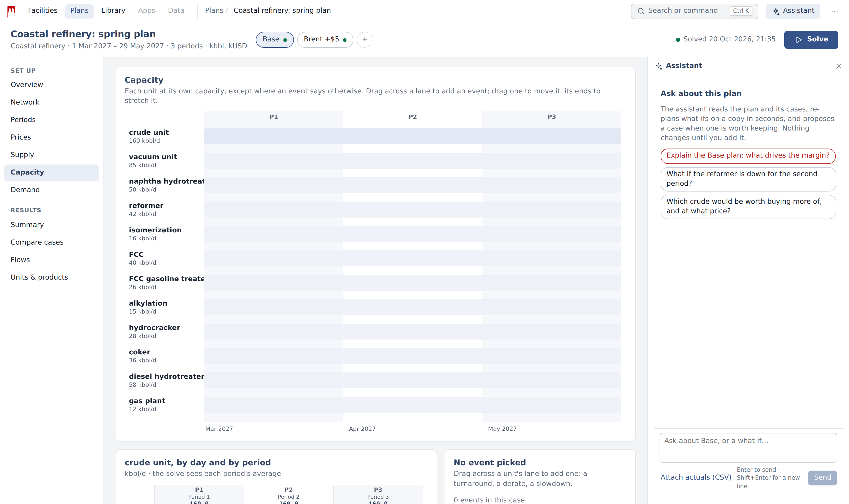Screen dimensions: 849x504
Task: Go to Demand in sidebar
Action: point(52,190)
